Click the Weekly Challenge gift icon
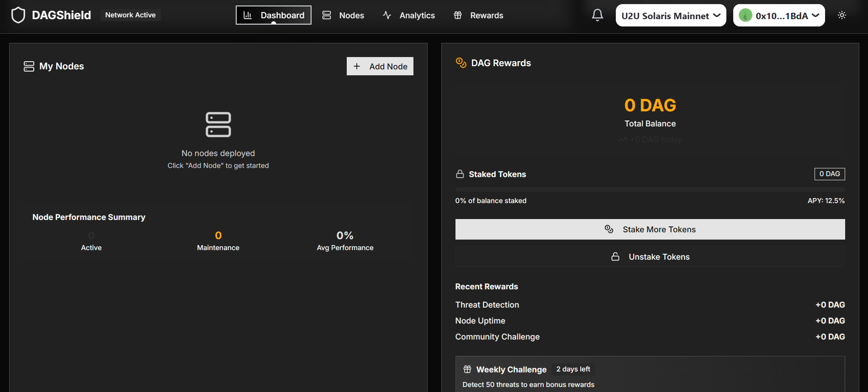868x392 pixels. 467,369
